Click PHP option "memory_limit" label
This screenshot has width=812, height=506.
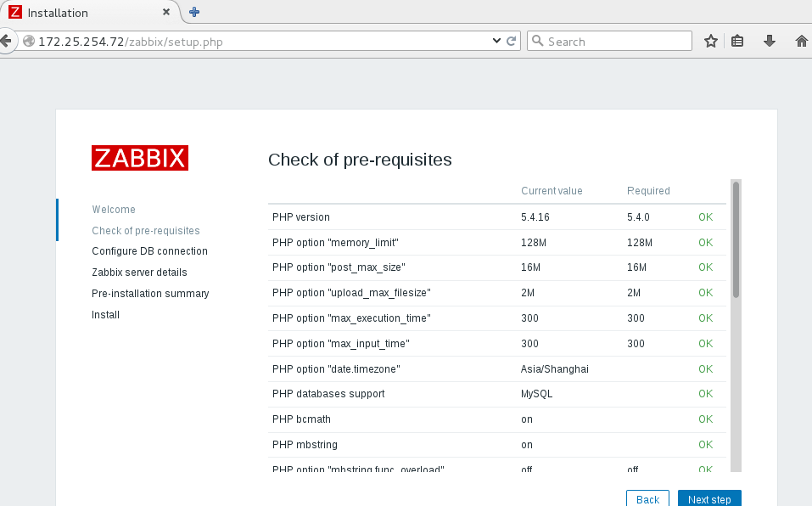pos(335,242)
